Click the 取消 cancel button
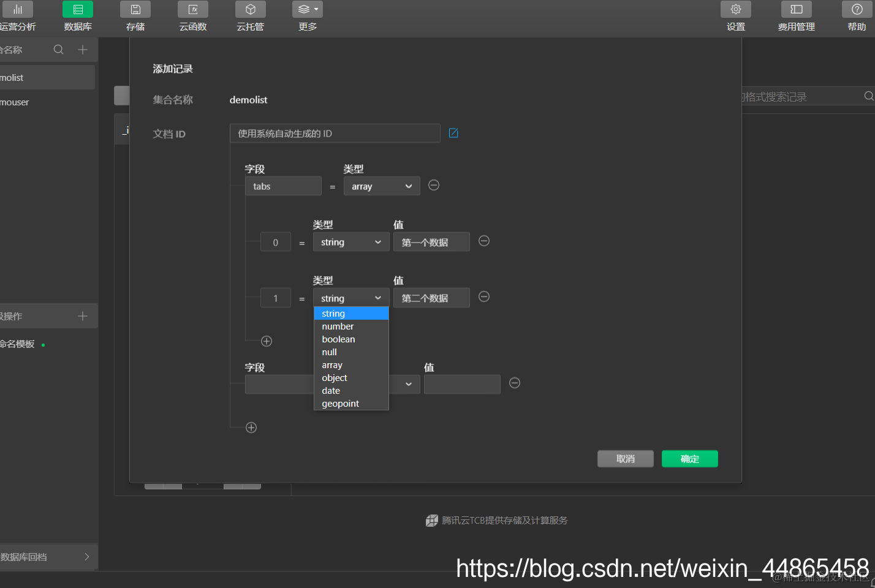 [x=626, y=459]
